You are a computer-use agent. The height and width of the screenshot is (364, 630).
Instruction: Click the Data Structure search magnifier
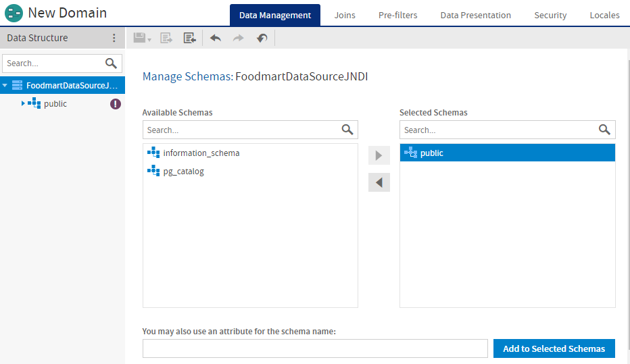click(112, 63)
